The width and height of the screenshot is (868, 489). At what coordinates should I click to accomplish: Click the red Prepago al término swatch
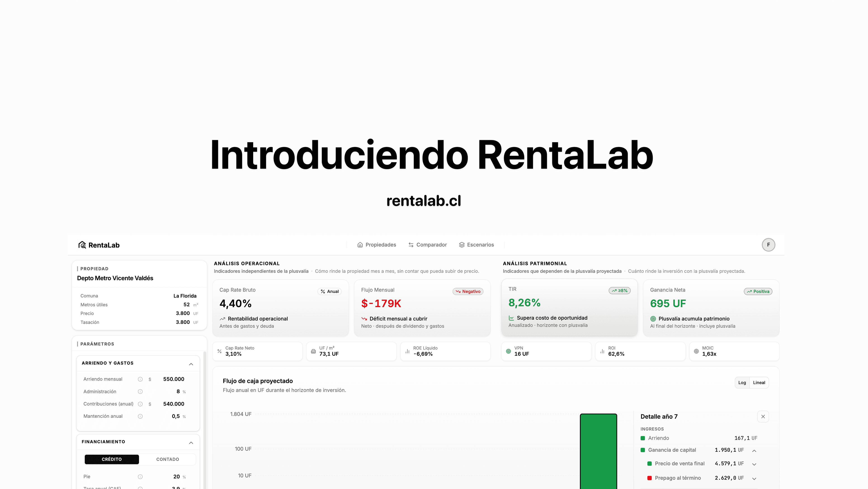pyautogui.click(x=649, y=478)
